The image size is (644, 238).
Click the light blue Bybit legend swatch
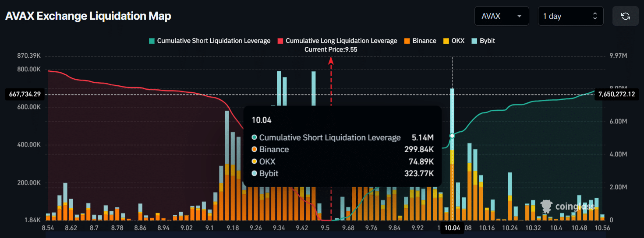[474, 41]
